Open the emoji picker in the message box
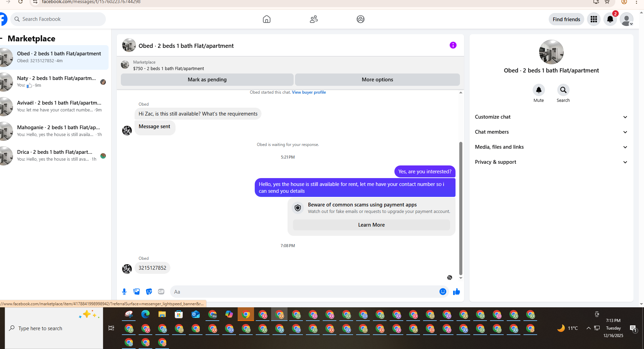Viewport: 644px width, 349px height. pos(443,292)
